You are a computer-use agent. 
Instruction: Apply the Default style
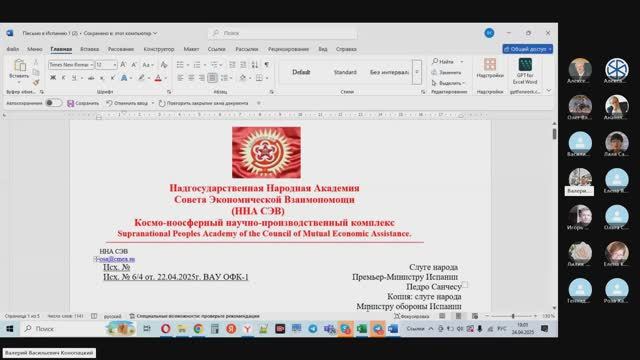[x=301, y=72]
